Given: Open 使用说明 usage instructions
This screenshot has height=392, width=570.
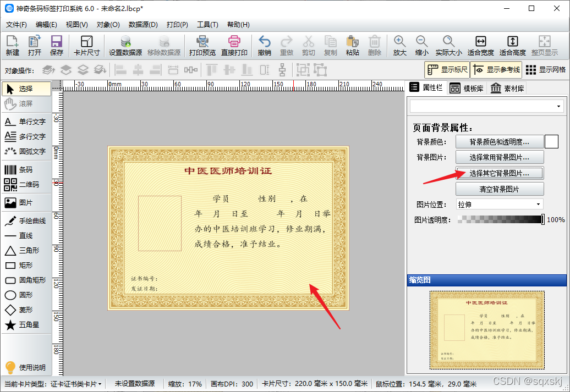Looking at the screenshot, I should point(25,367).
